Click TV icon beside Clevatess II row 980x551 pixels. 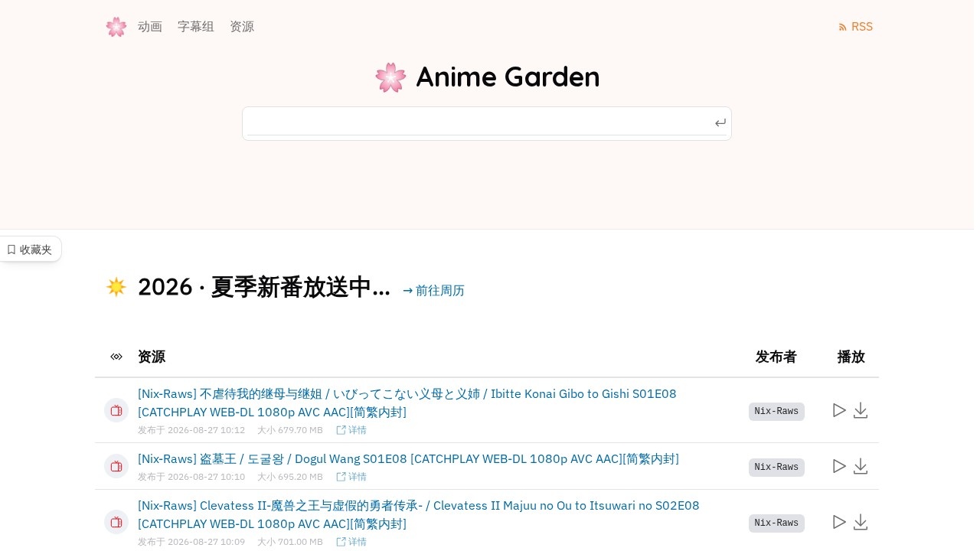pos(116,522)
